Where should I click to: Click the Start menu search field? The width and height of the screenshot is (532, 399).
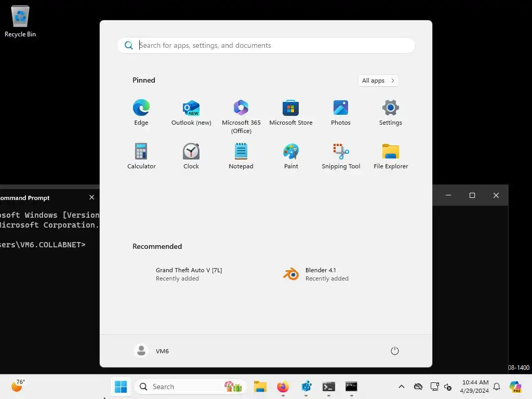click(266, 45)
